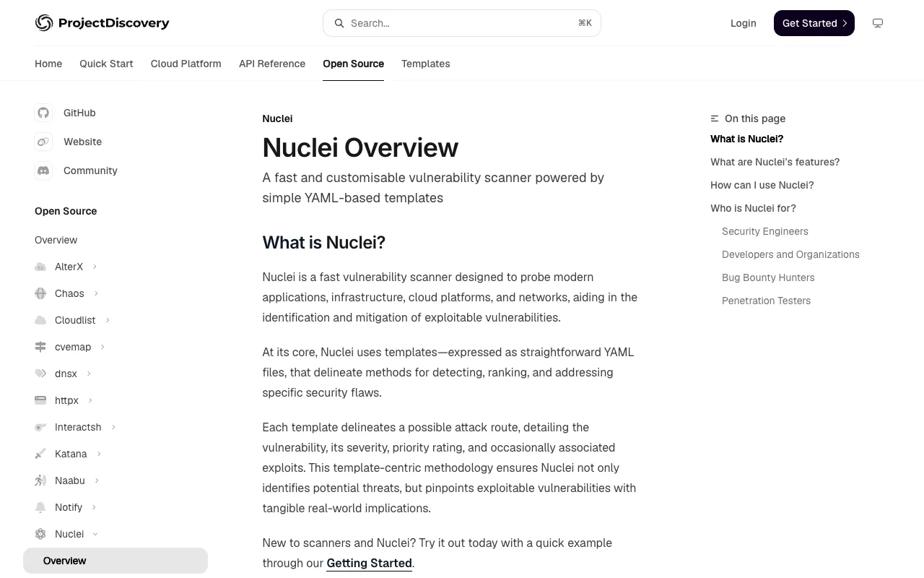
Task: Click the cvemap signpost icon
Action: coord(40,347)
